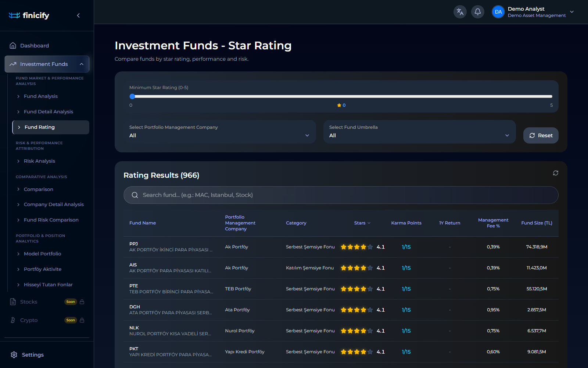Screen dimensions: 588x368
Task: Sort by the Fund Size (TL) column header
Action: point(537,223)
